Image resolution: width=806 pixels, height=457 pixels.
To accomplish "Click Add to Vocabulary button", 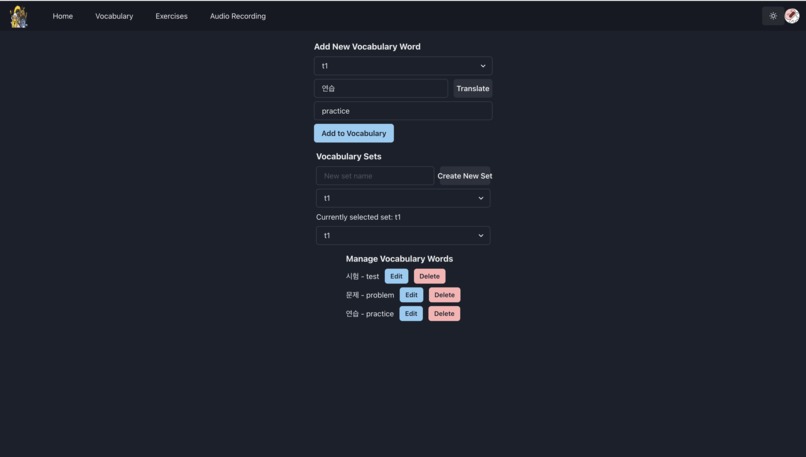I will click(354, 133).
